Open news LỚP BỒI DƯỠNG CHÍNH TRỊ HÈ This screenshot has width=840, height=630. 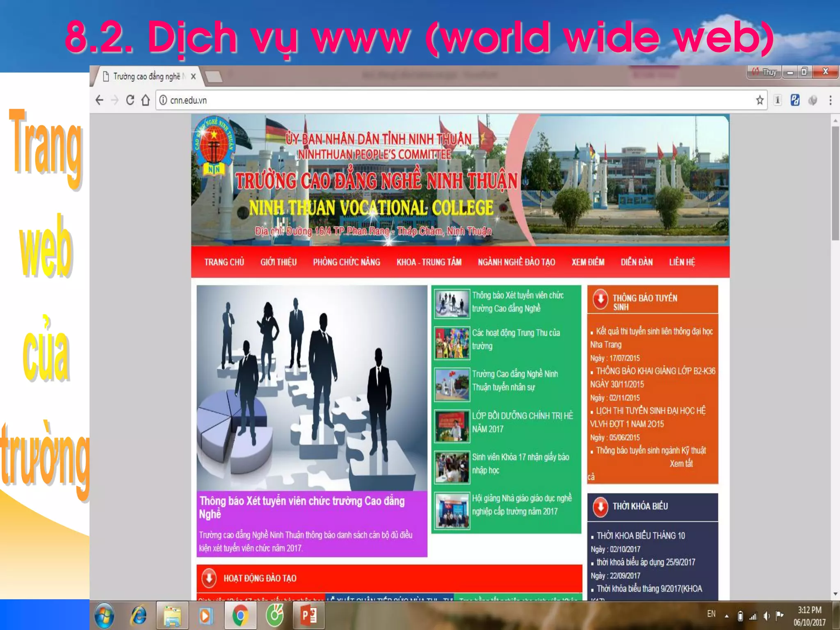522,422
